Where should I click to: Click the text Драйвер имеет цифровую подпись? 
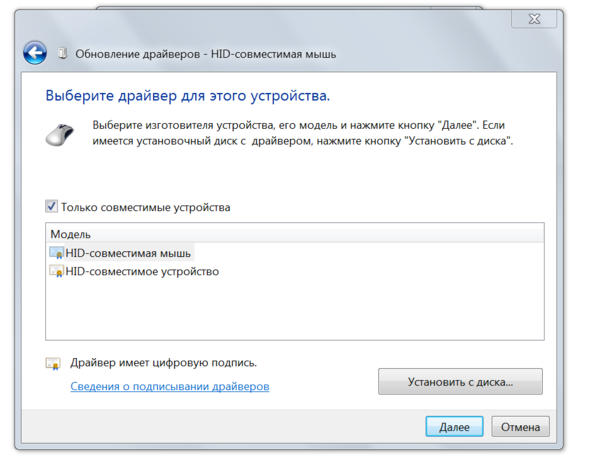point(163,362)
